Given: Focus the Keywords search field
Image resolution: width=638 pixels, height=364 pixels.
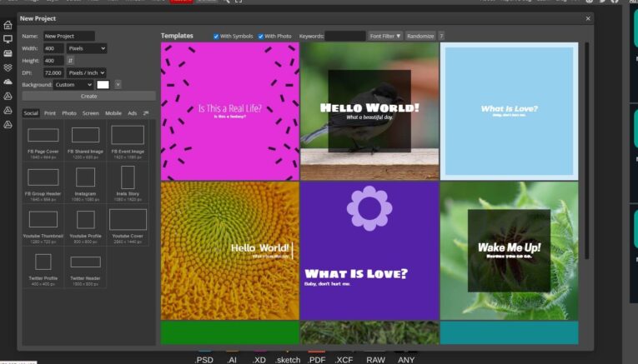Looking at the screenshot, I should (x=345, y=36).
